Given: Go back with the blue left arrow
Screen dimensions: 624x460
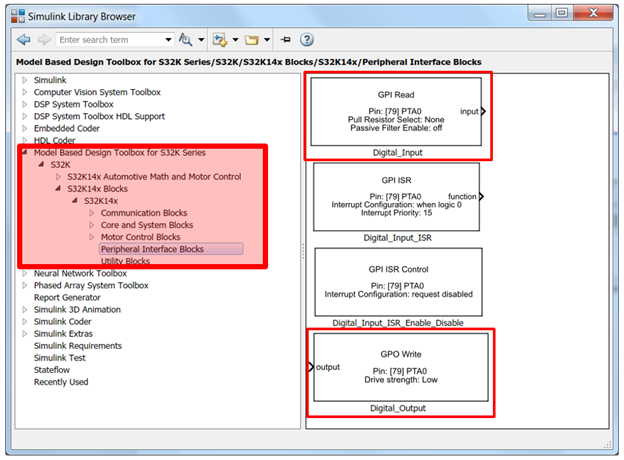Looking at the screenshot, I should click(x=24, y=40).
